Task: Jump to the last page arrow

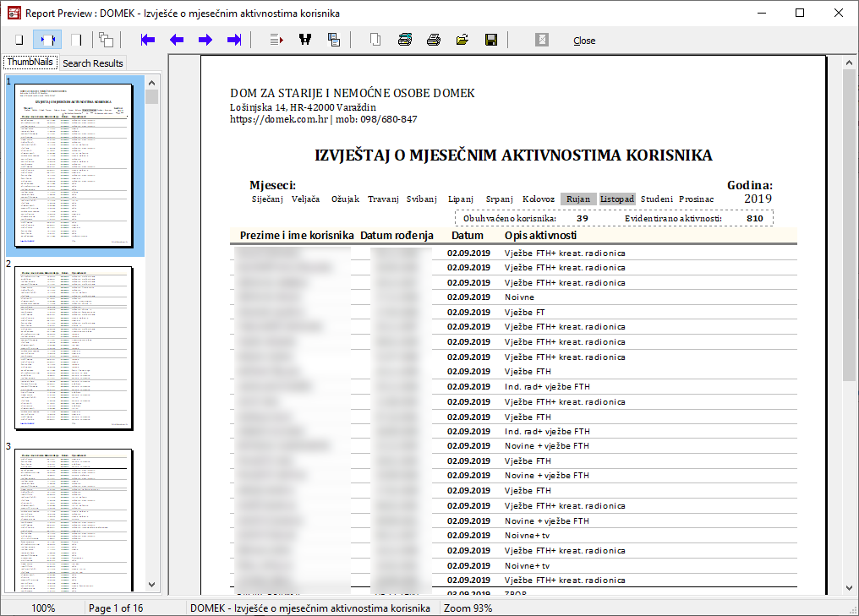Action: click(x=234, y=40)
